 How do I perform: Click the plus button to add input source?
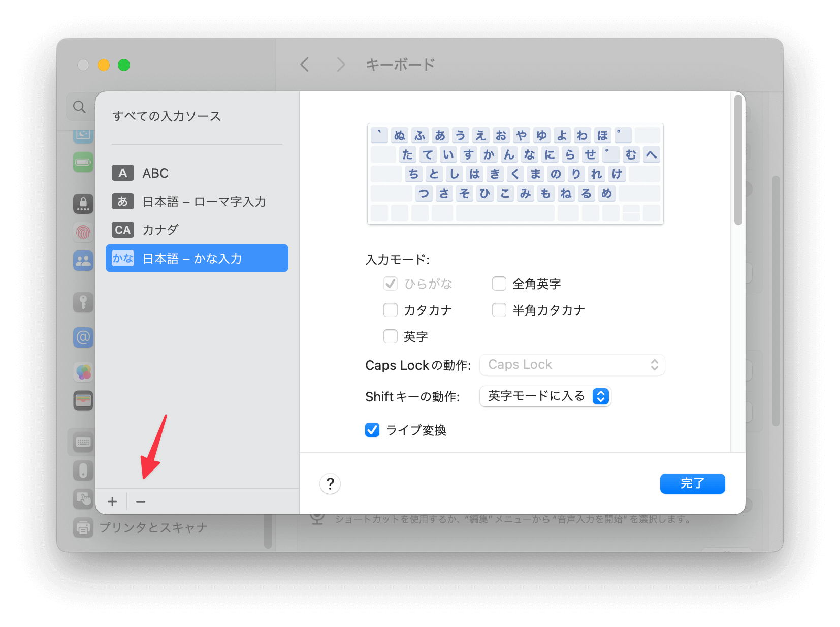coord(112,501)
